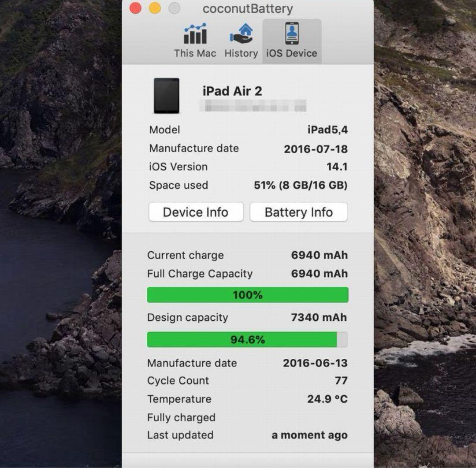Click the coconutBattery window title
The width and height of the screenshot is (476, 468).
(248, 8)
